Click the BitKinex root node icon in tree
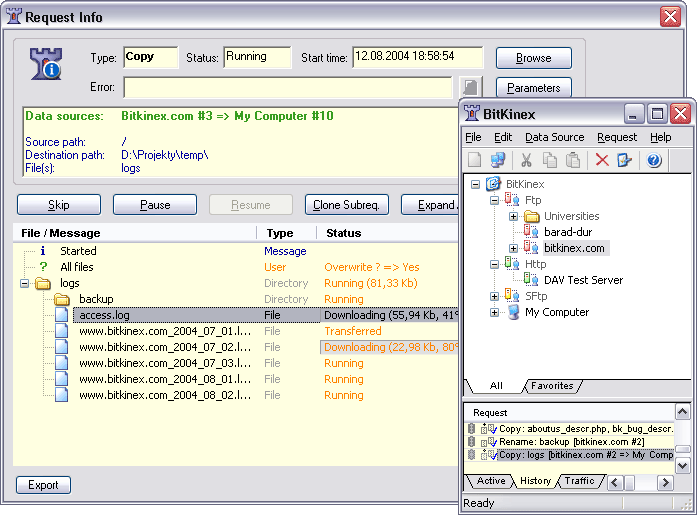 (493, 184)
